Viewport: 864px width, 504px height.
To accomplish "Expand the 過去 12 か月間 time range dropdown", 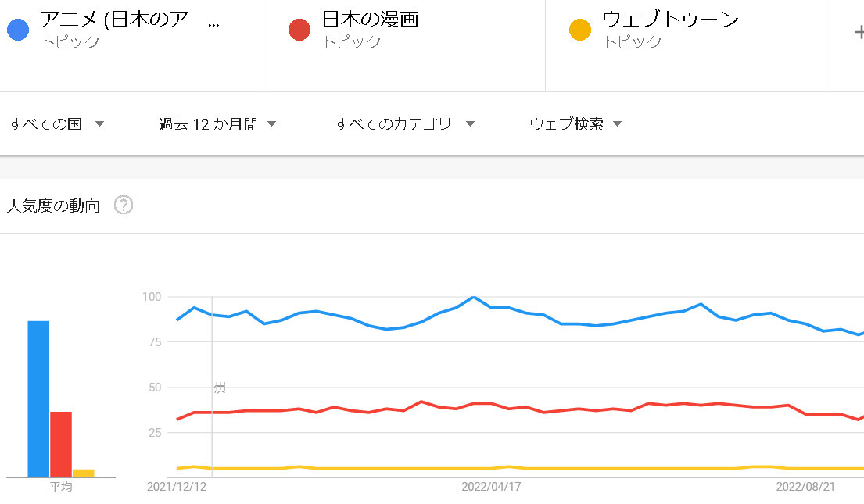I will click(x=217, y=124).
